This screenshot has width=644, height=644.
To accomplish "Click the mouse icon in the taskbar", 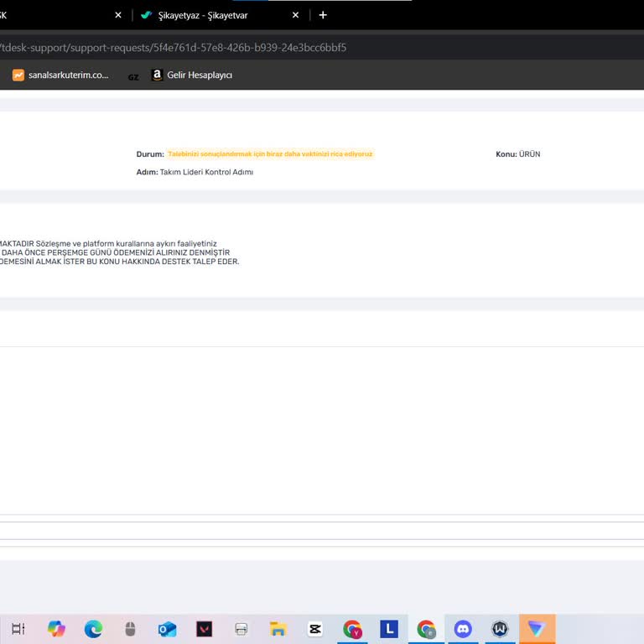I will point(130,629).
